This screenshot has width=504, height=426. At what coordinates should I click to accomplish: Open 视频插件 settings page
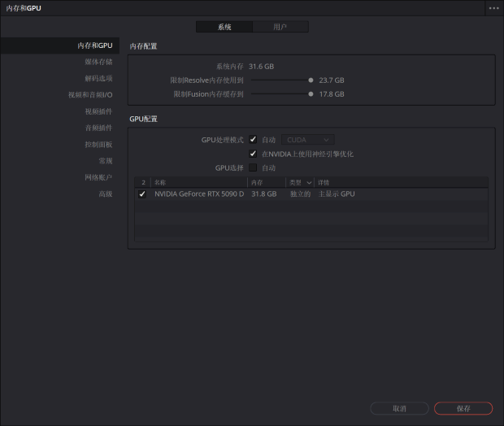pos(98,111)
